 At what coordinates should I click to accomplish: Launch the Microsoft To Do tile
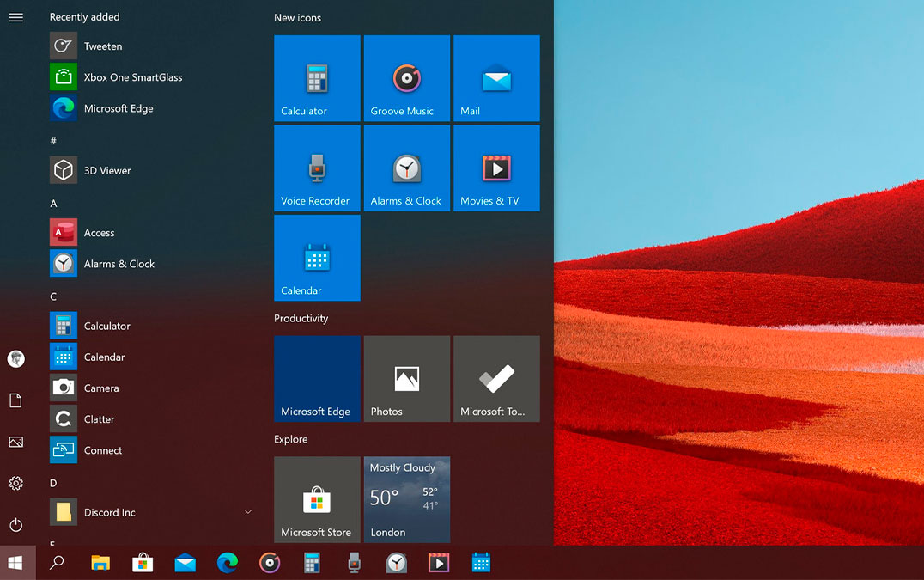pyautogui.click(x=496, y=378)
